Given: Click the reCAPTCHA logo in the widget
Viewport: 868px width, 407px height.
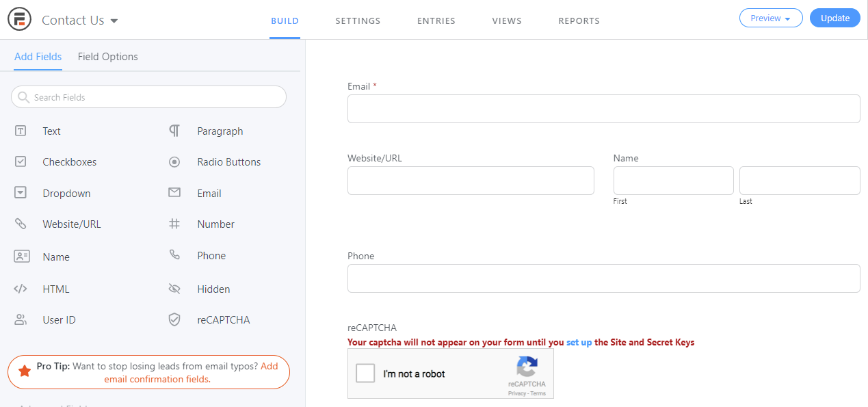Looking at the screenshot, I should 527,367.
